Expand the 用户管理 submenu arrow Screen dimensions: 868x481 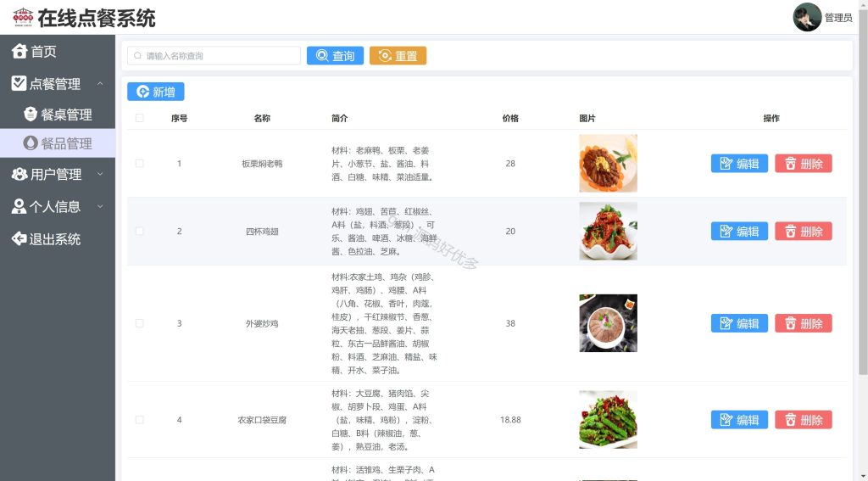(x=100, y=174)
